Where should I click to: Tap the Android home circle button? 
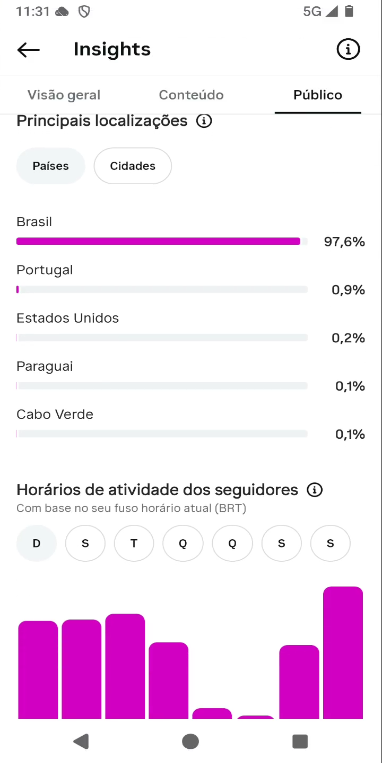tap(190, 741)
